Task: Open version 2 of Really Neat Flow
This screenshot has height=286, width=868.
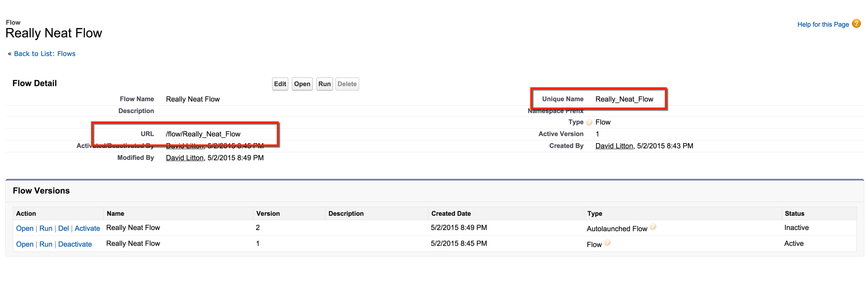Action: point(25,228)
